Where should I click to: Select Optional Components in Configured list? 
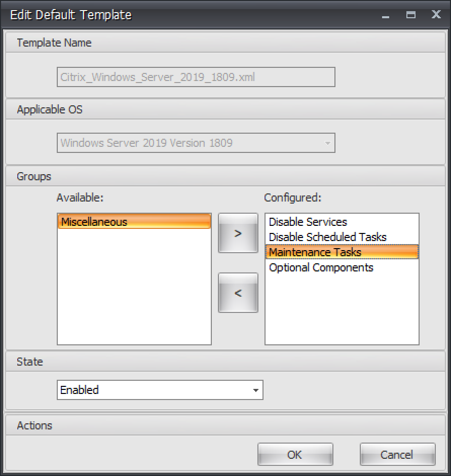tap(321, 267)
